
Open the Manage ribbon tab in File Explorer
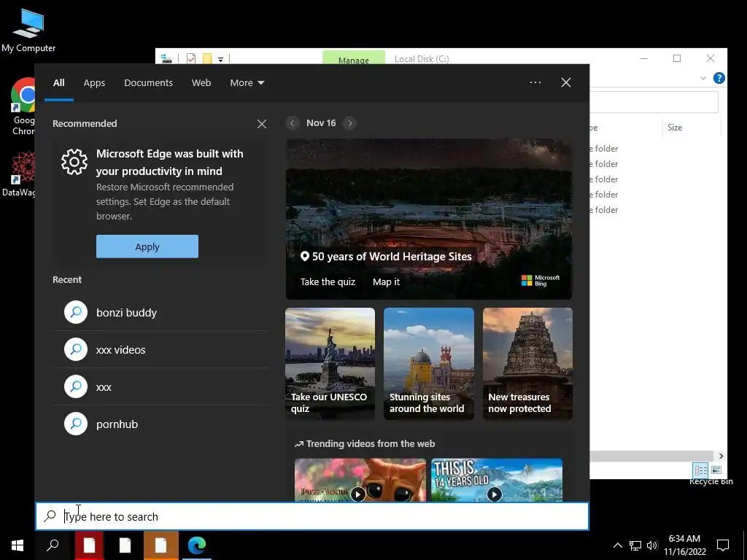tap(354, 58)
